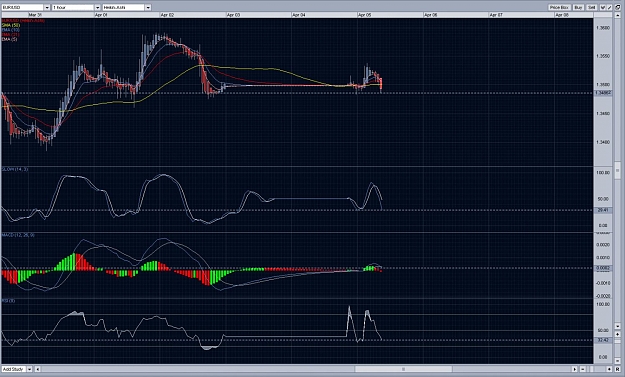This screenshot has height=377, width=625.
Task: Select the EURUSD Heikin-Ashi legend label
Action: pyautogui.click(x=23, y=20)
